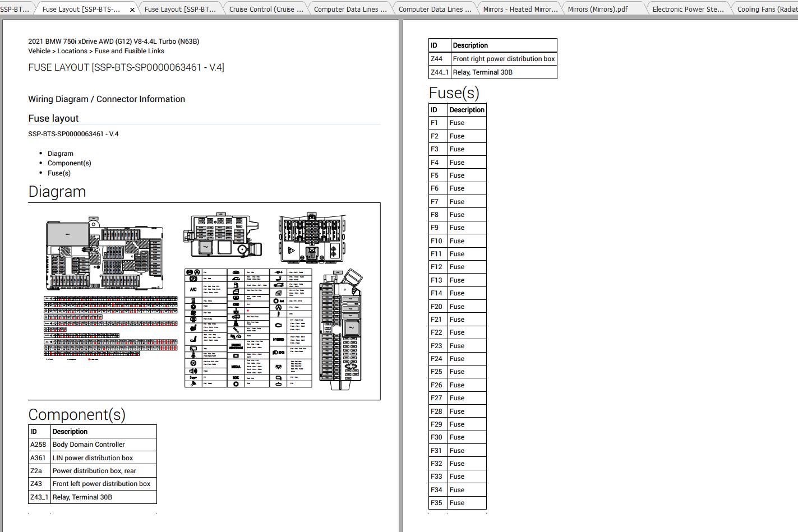
Task: Click the SSP-BTS-SP0000063461 - V.4 subtitle text
Action: pyautogui.click(x=73, y=134)
